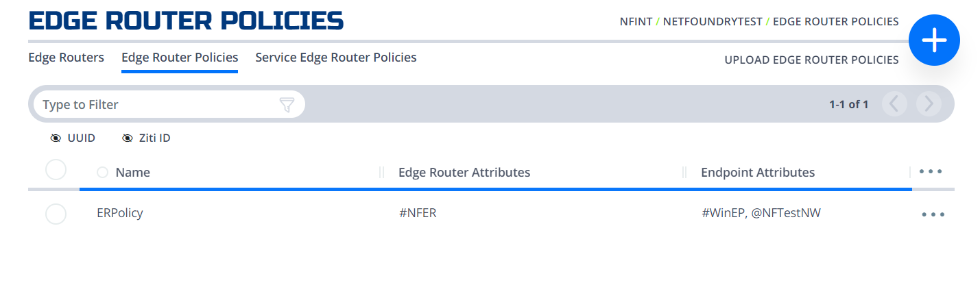Image resolution: width=980 pixels, height=287 pixels.
Task: Open the ERPolicy policy entry
Action: click(120, 213)
